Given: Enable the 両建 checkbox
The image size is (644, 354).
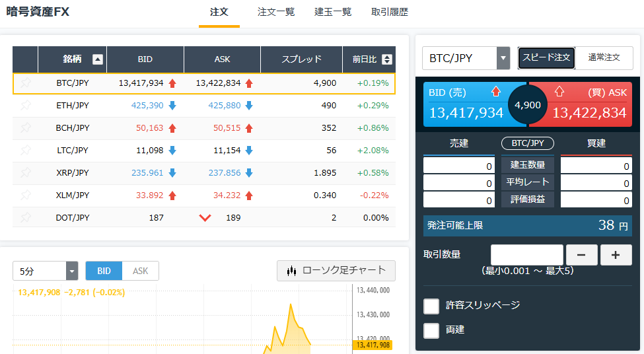Looking at the screenshot, I should point(431,330).
